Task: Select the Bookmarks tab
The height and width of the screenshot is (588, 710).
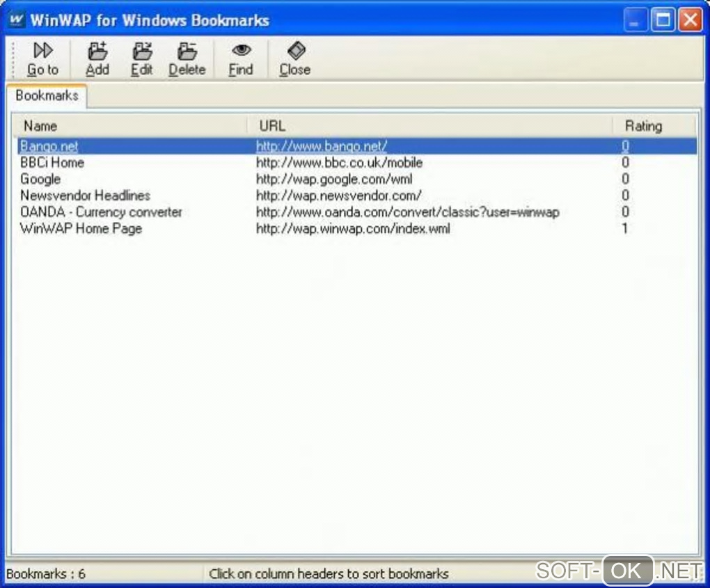Action: [47, 95]
